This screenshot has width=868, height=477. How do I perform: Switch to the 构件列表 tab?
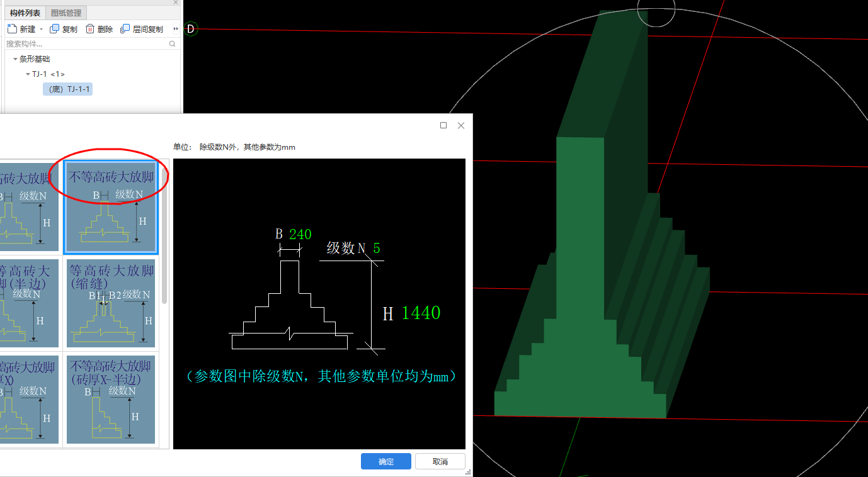click(25, 13)
